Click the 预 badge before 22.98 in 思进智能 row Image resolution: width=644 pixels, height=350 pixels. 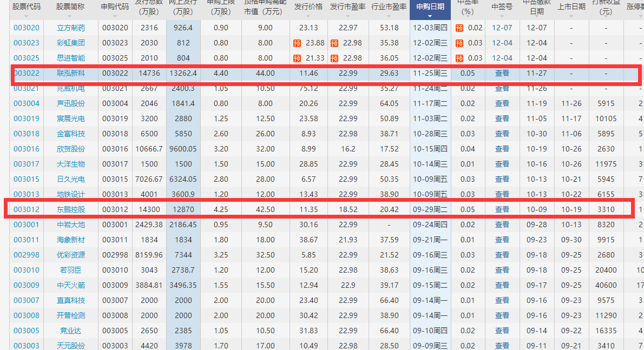(334, 58)
